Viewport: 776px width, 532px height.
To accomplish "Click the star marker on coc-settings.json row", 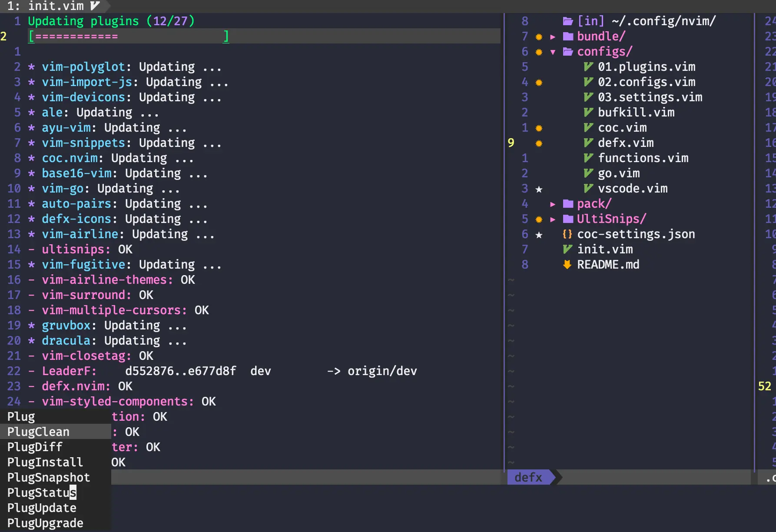I will [539, 235].
